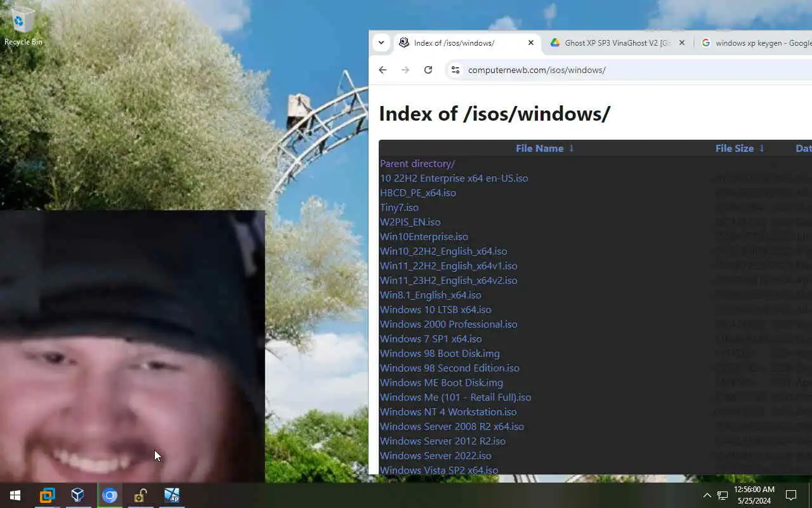The width and height of the screenshot is (812, 508).
Task: Download Win11_23H2_English_x64v2.iso
Action: (x=449, y=280)
